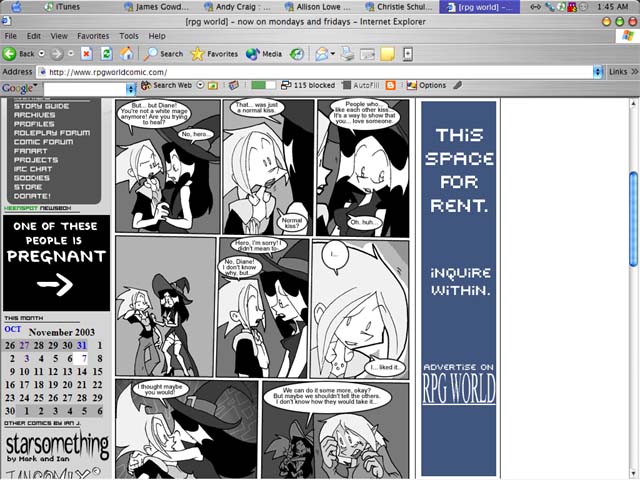The image size is (640, 480).
Task: Click the highlighter pen icon
Action: 458,85
